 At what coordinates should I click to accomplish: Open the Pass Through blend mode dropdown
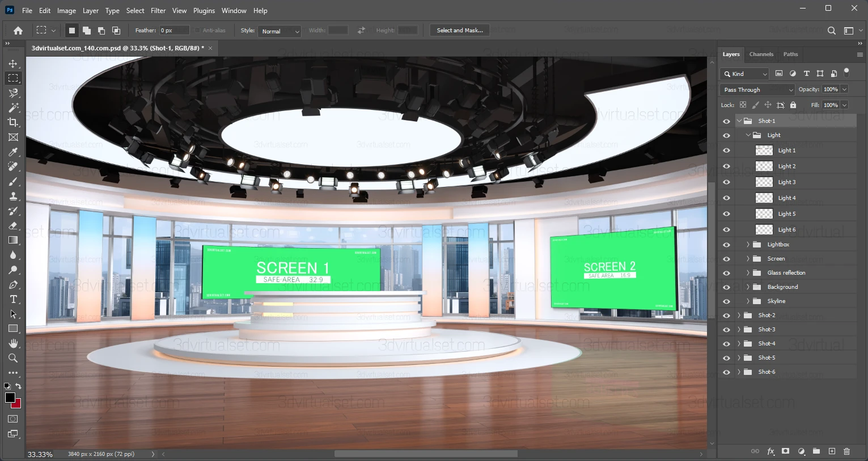pyautogui.click(x=757, y=89)
